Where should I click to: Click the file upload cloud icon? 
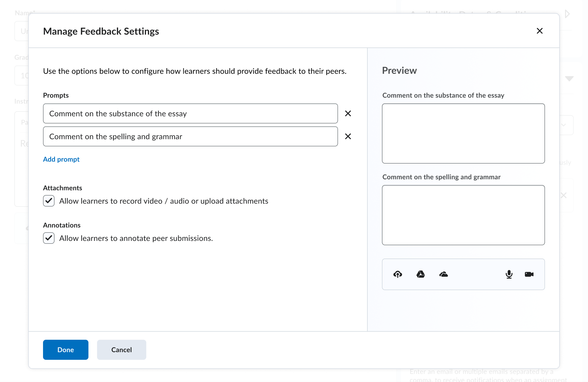(x=397, y=274)
